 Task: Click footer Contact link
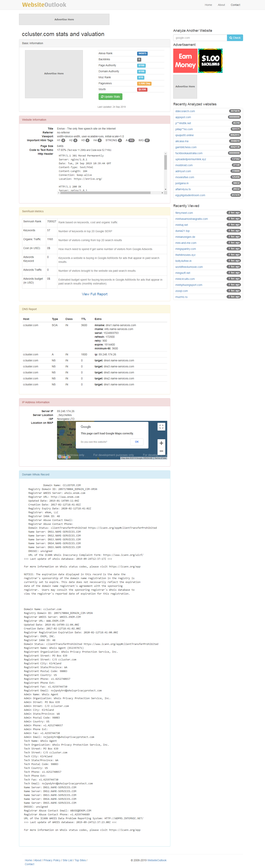(x=29, y=864)
